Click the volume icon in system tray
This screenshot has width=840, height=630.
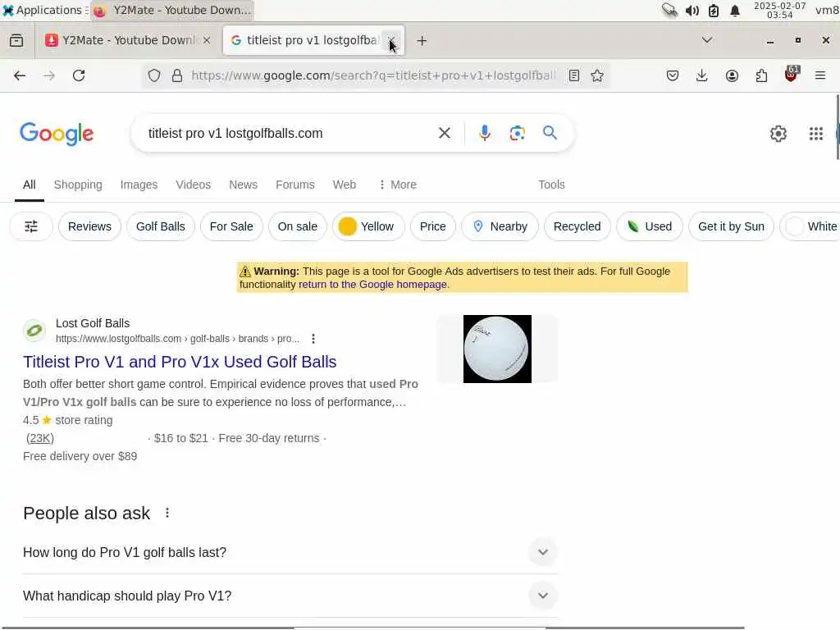692,11
